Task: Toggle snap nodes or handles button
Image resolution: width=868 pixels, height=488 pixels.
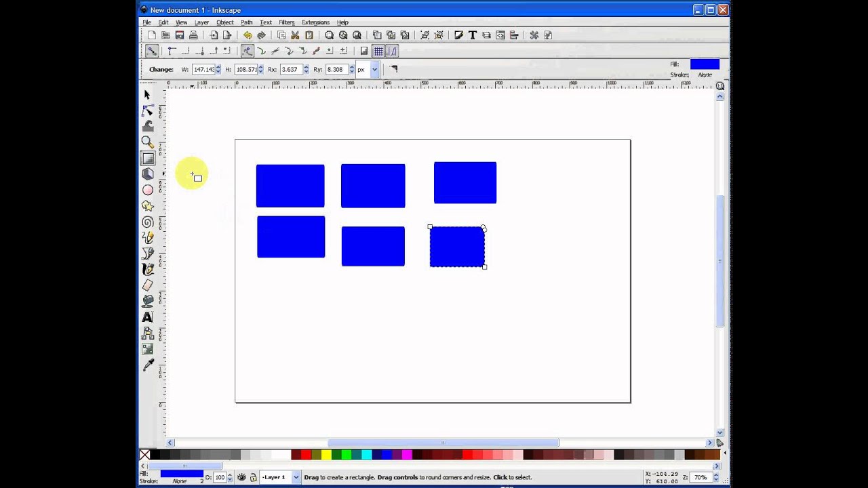Action: (x=248, y=51)
